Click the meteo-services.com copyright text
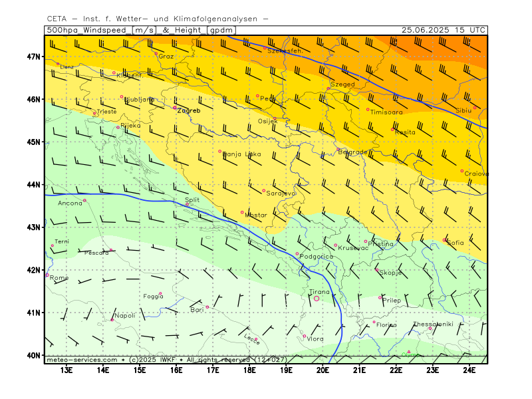 pos(167,360)
